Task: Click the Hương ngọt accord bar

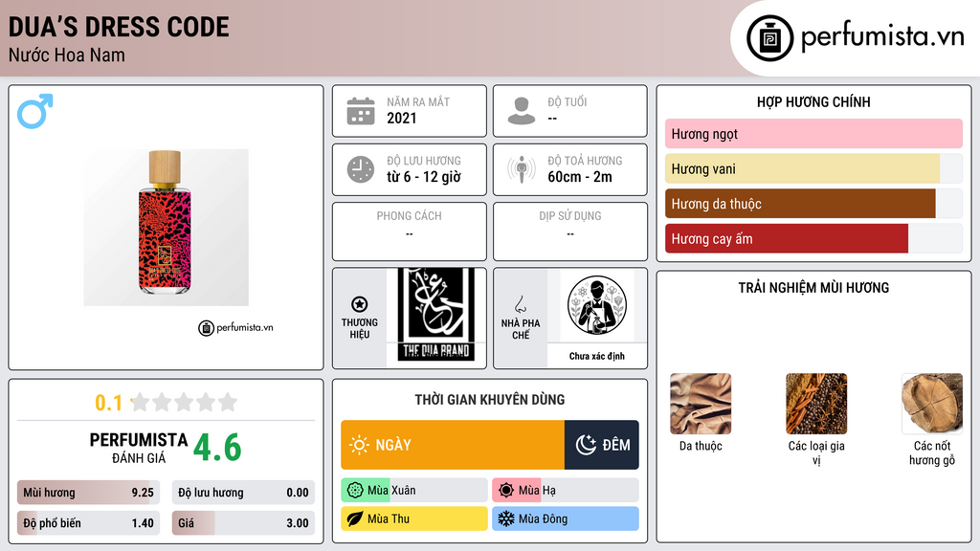Action: [x=813, y=134]
